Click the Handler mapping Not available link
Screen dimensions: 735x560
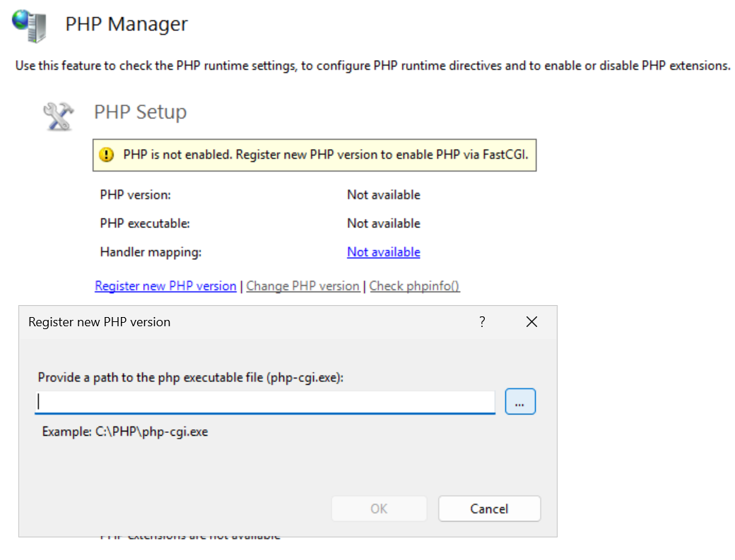(384, 252)
